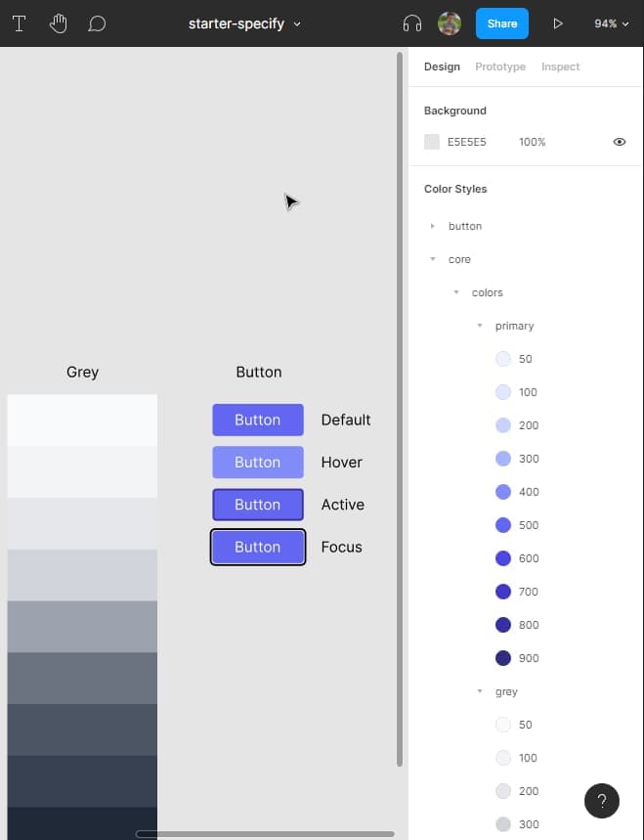Click the Hover state button on canvas
This screenshot has width=644, height=840.
pos(258,463)
